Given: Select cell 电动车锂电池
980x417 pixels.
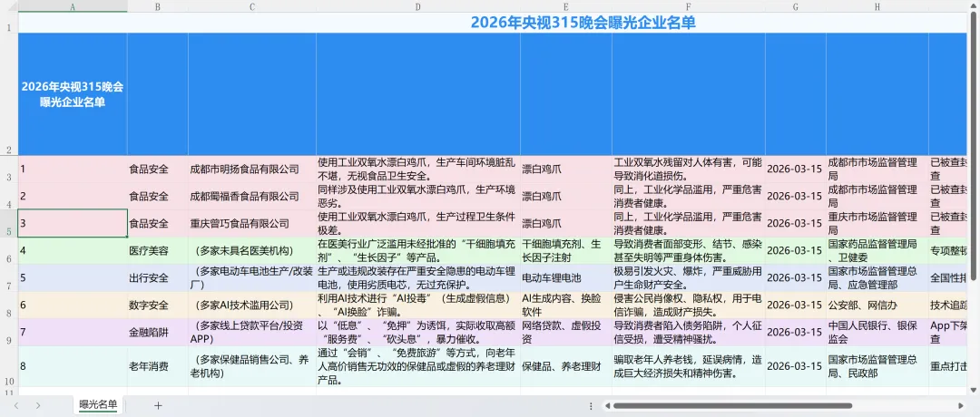Looking at the screenshot, I should coord(565,277).
